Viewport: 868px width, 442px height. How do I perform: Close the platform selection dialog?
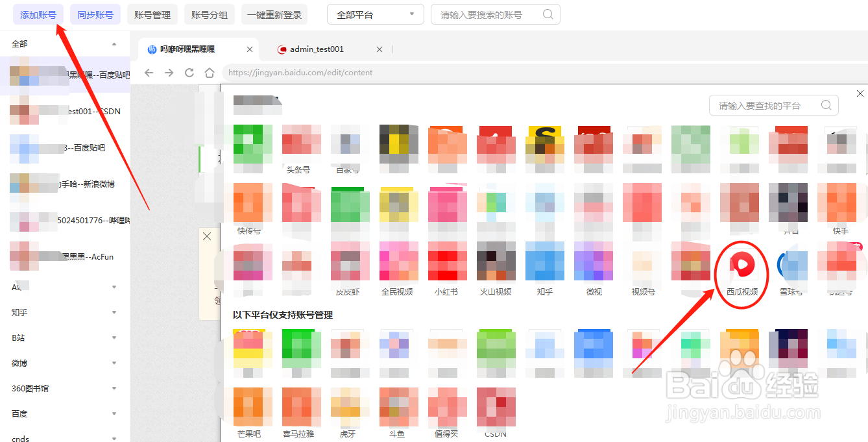(x=860, y=93)
